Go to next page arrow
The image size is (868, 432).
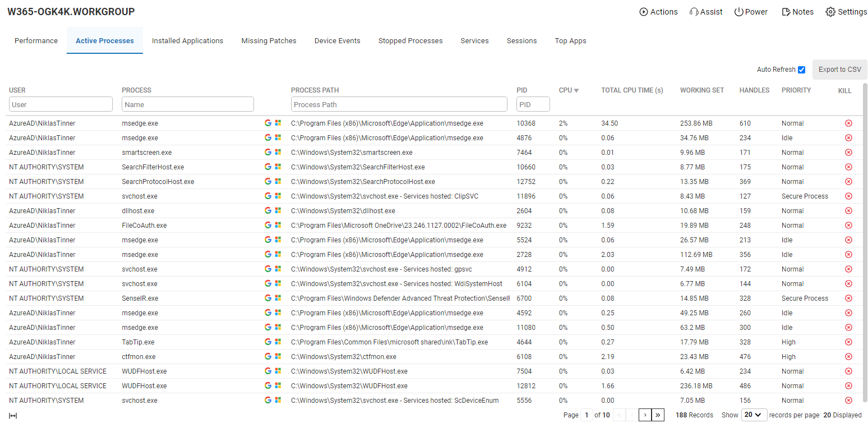(x=645, y=415)
